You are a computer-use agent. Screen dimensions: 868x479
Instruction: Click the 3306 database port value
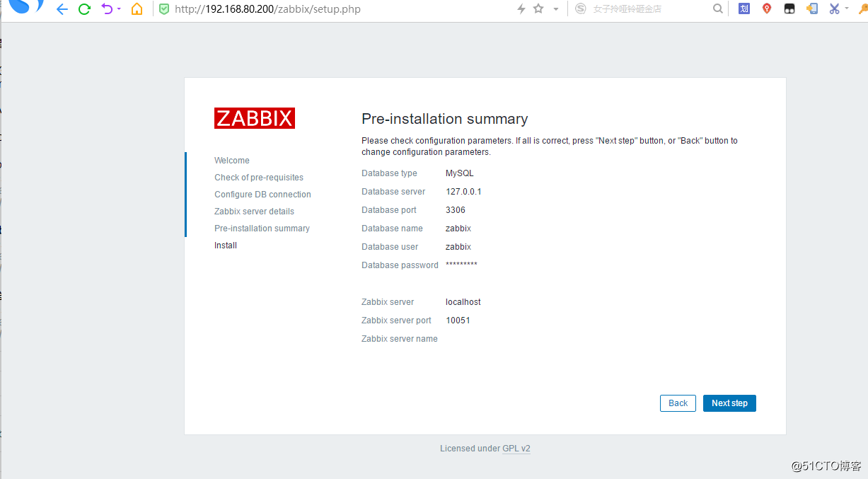coord(456,210)
